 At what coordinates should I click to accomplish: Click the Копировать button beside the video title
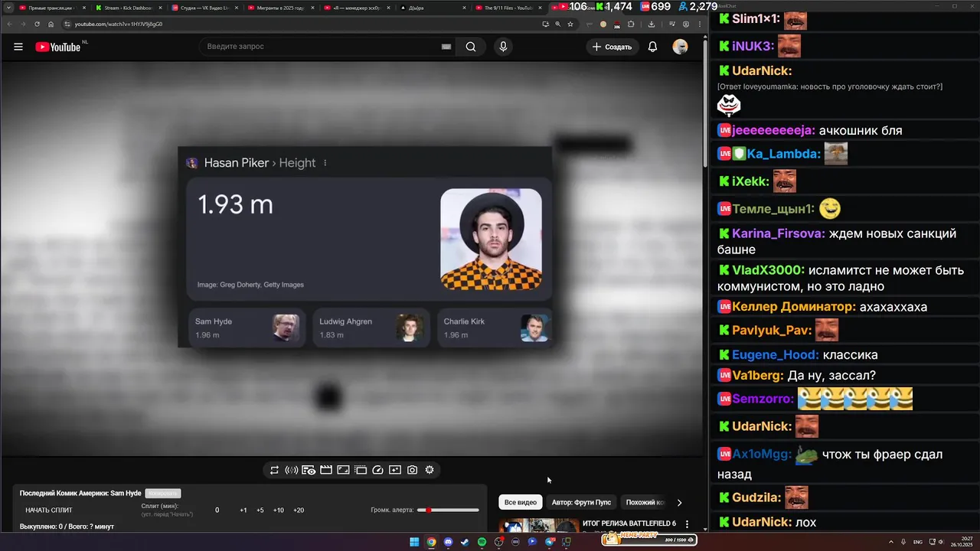pyautogui.click(x=163, y=494)
